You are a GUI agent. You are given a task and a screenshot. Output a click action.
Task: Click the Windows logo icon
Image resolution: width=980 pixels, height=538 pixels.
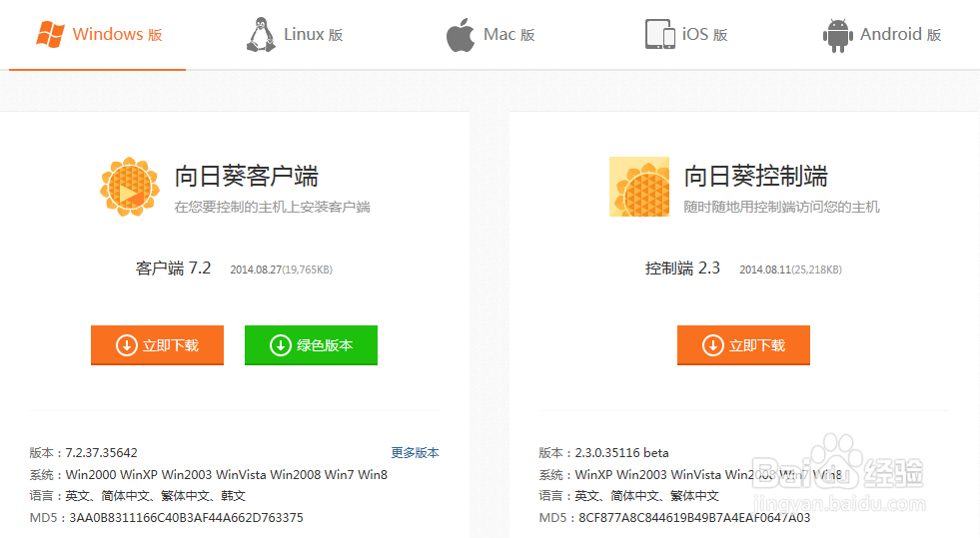coord(50,34)
